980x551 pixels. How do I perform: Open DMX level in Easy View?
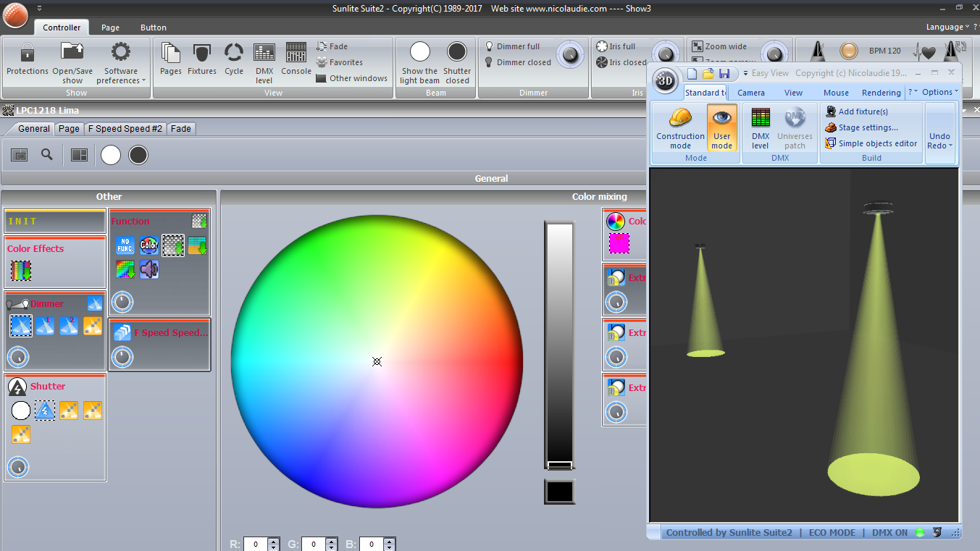click(x=761, y=127)
